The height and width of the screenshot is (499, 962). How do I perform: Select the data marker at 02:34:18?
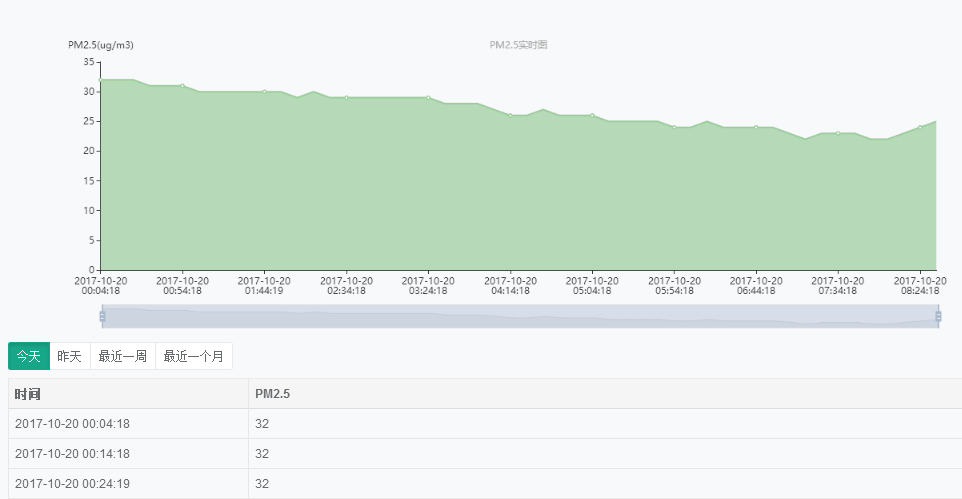[x=346, y=98]
